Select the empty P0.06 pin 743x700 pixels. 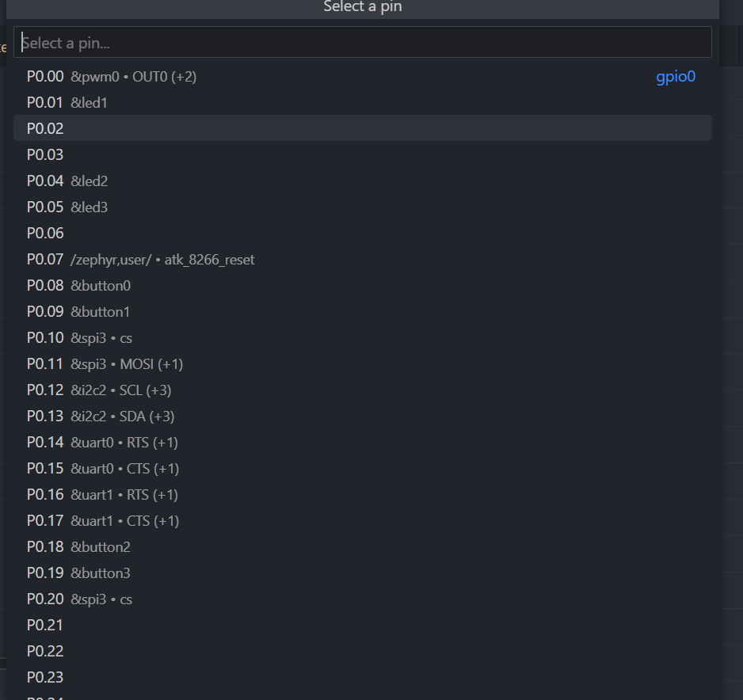point(45,234)
